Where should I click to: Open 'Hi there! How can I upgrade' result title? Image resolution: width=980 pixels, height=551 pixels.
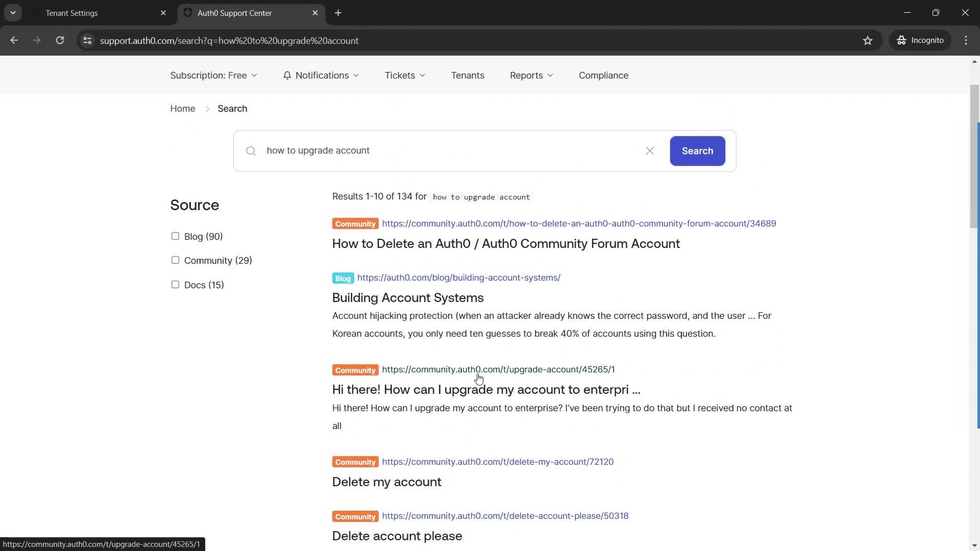click(486, 390)
